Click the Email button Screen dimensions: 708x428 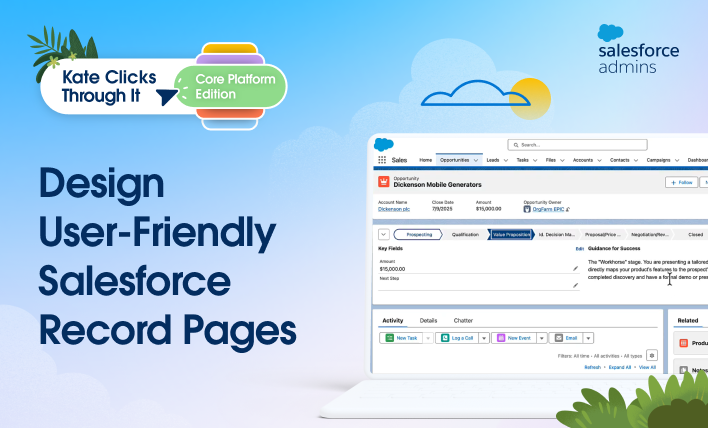566,338
